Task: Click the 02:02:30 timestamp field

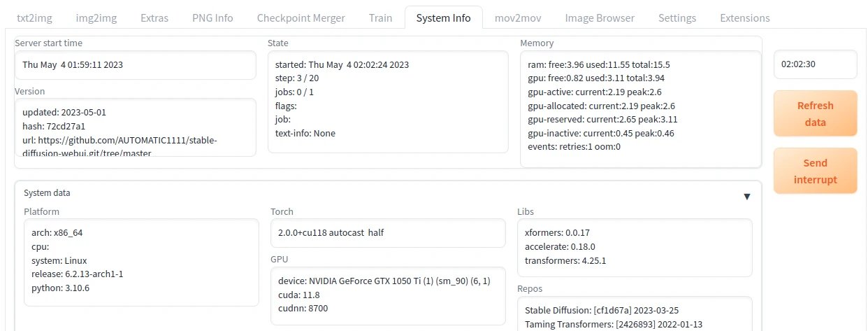Action: 815,64
